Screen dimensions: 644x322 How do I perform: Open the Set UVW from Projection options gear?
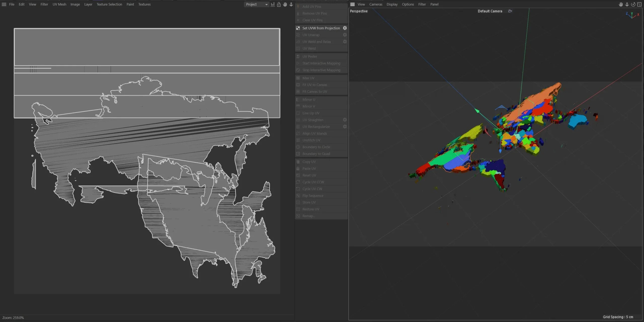click(x=345, y=28)
